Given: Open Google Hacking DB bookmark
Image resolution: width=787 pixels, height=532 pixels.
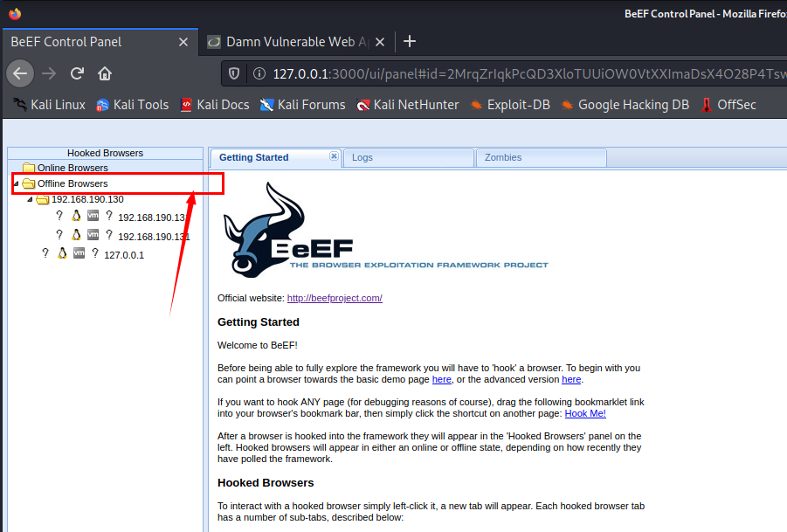Looking at the screenshot, I should click(x=625, y=105).
